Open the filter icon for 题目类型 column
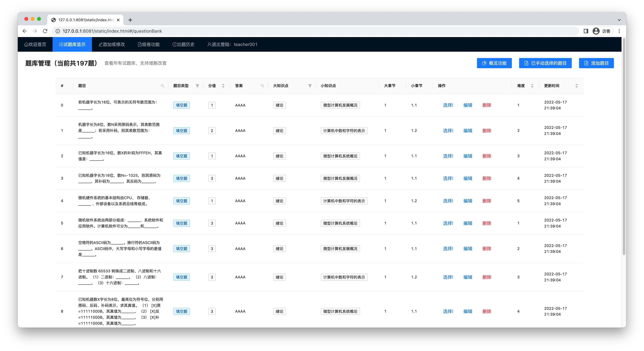This screenshot has width=644, height=351. point(197,86)
